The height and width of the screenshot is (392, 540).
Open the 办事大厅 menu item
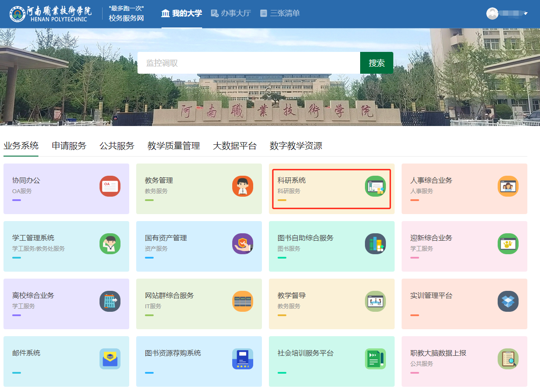click(x=231, y=13)
